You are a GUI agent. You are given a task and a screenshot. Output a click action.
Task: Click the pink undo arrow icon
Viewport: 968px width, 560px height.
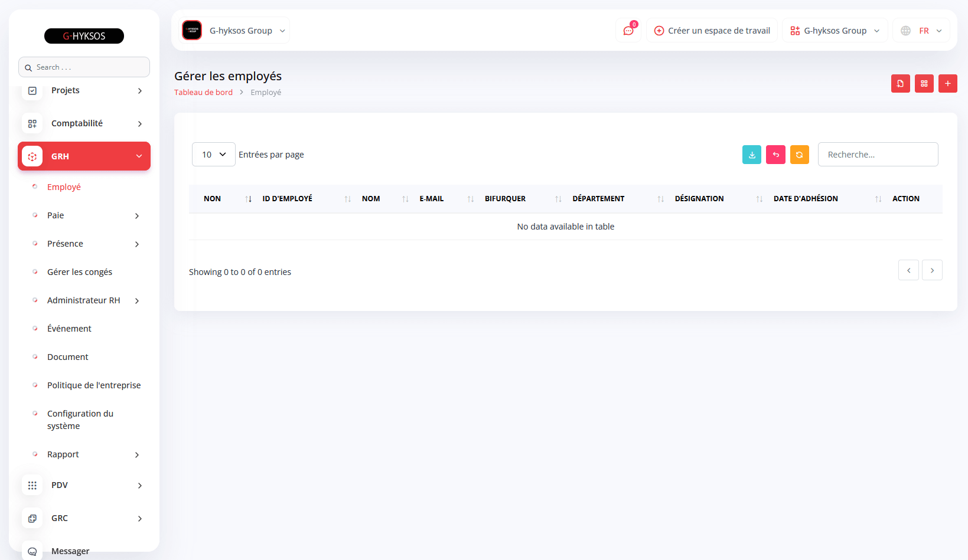pos(776,155)
